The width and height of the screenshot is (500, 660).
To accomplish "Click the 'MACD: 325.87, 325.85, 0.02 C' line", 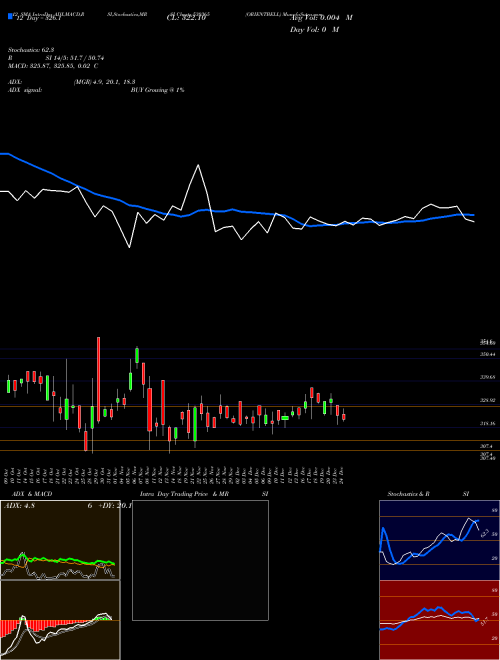I will click(x=53, y=66).
